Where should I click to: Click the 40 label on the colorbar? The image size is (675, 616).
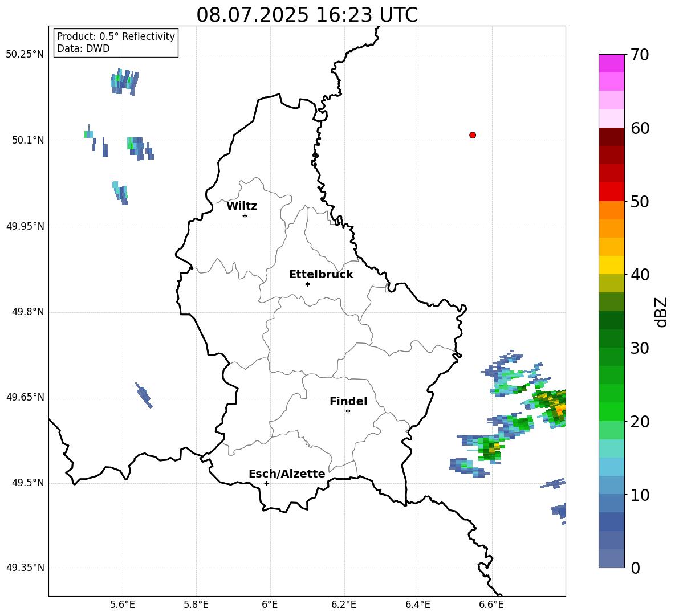pyautogui.click(x=639, y=275)
